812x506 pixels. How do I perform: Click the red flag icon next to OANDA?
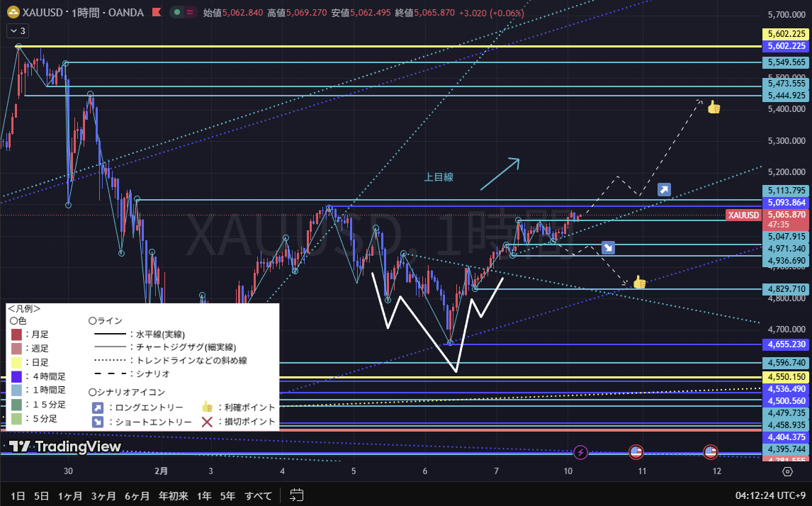click(x=157, y=13)
